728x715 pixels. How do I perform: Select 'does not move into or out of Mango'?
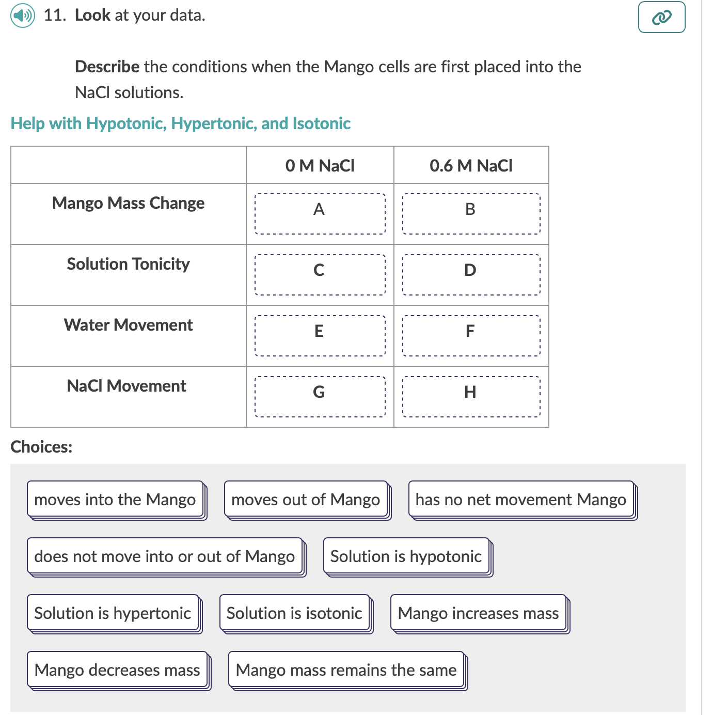pos(164,556)
